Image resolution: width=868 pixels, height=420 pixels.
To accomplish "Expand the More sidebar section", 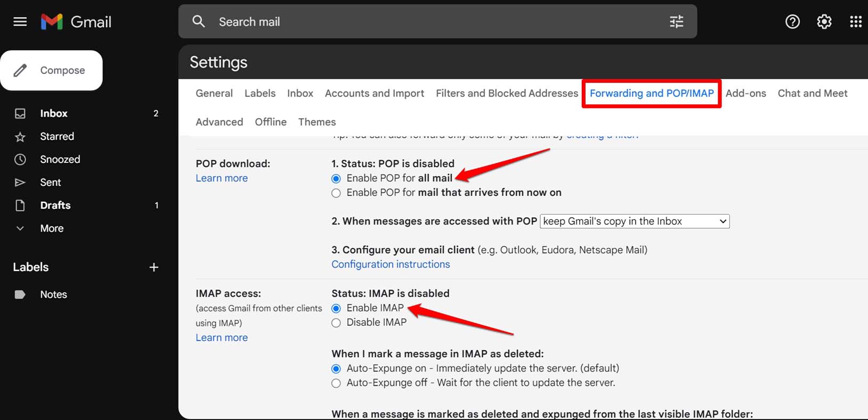I will 52,228.
